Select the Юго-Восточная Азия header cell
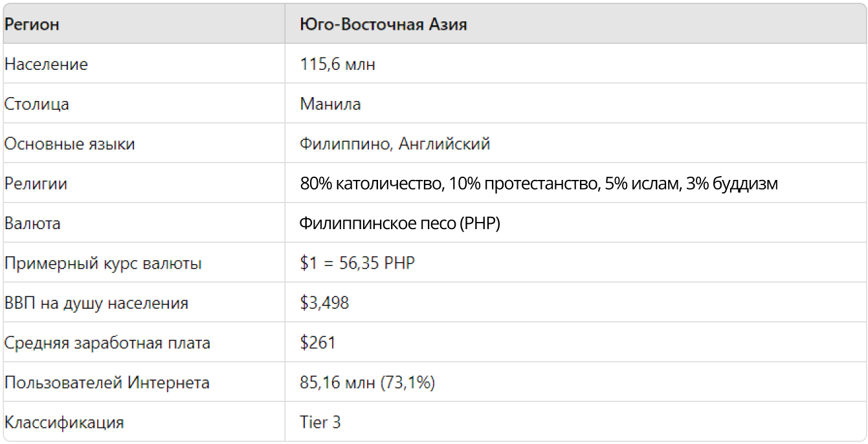 point(575,25)
